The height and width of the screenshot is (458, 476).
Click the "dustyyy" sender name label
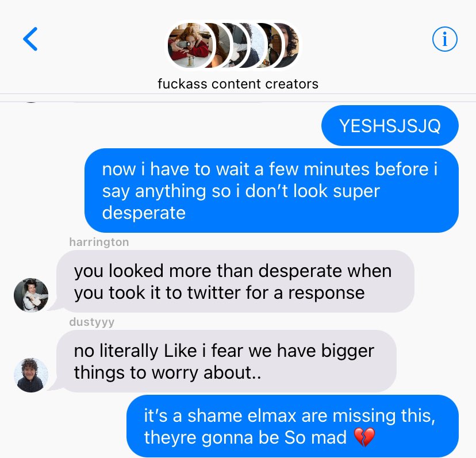(x=91, y=322)
